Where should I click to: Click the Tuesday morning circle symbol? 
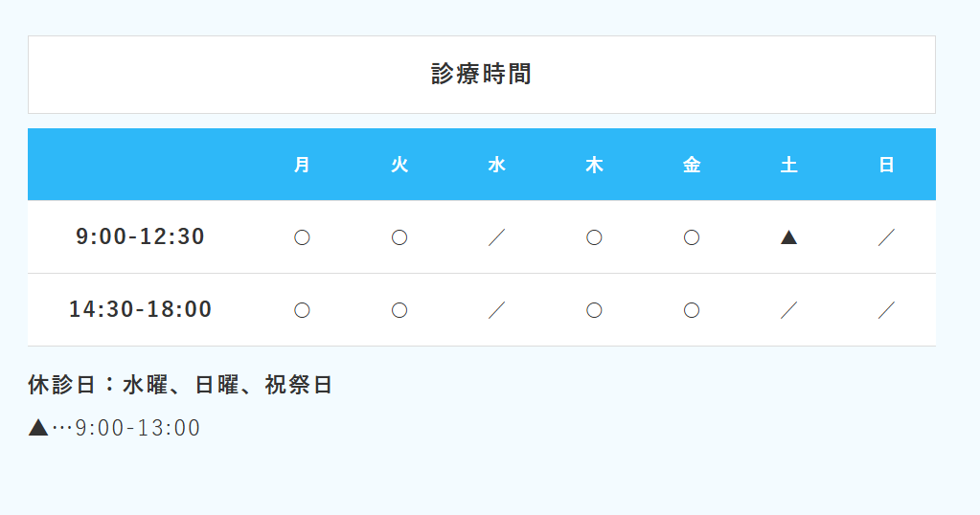[399, 237]
